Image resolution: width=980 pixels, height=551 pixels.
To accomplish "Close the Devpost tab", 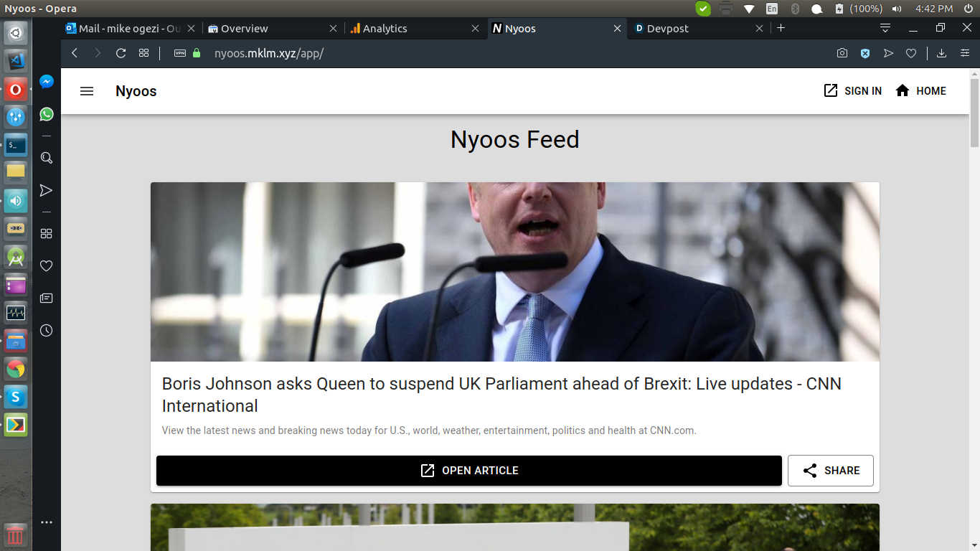I will point(760,29).
